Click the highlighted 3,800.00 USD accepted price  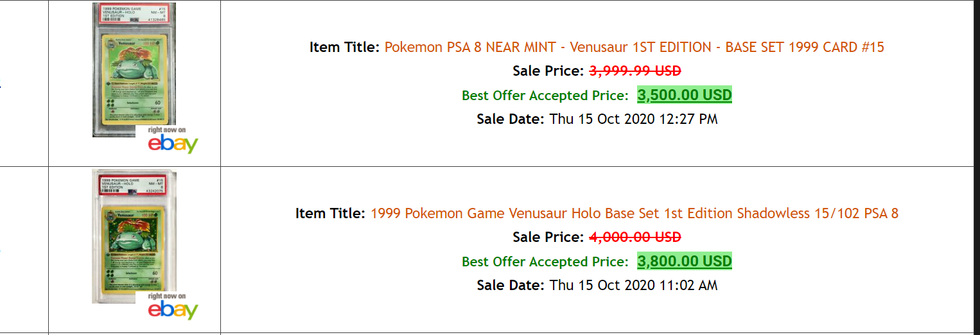click(x=685, y=261)
